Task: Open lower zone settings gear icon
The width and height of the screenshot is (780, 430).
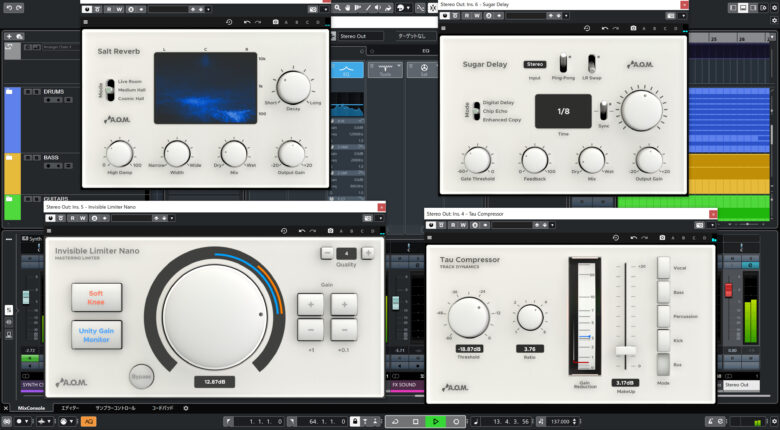Action: pos(186,408)
